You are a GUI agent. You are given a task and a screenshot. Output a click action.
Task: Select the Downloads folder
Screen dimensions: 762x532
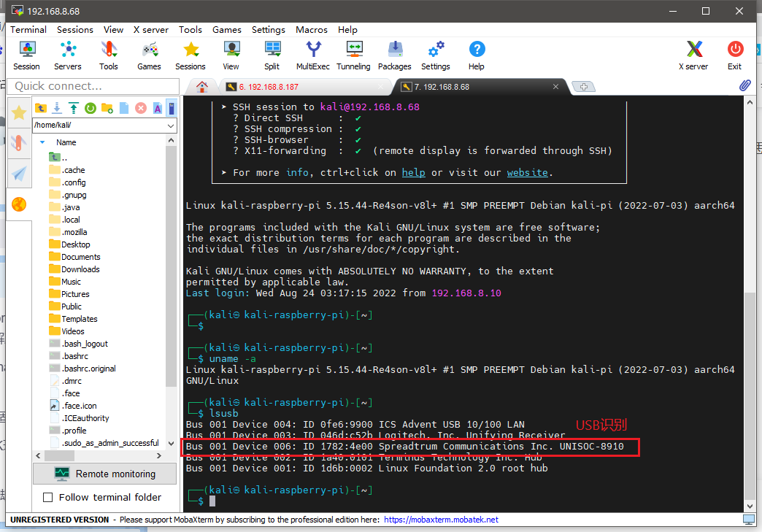(74, 269)
